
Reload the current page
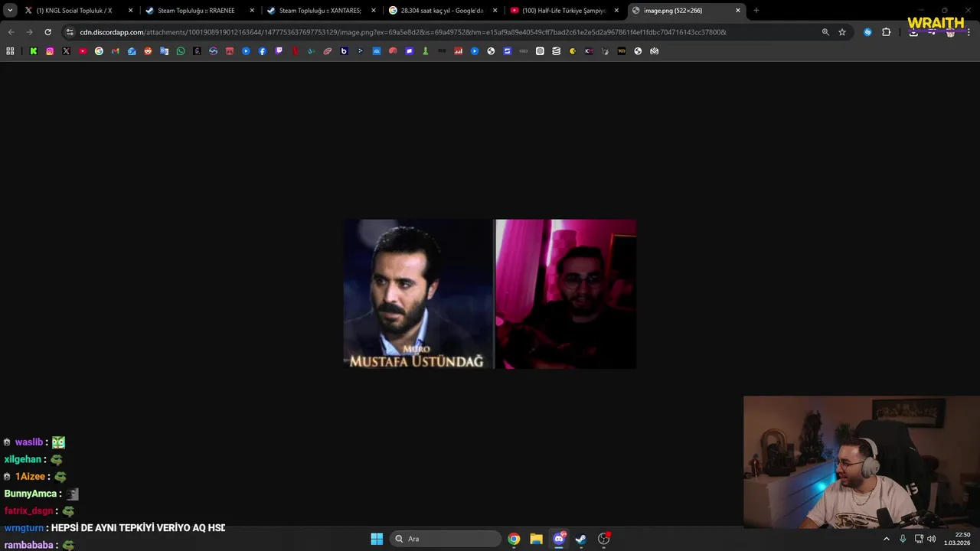coord(47,32)
